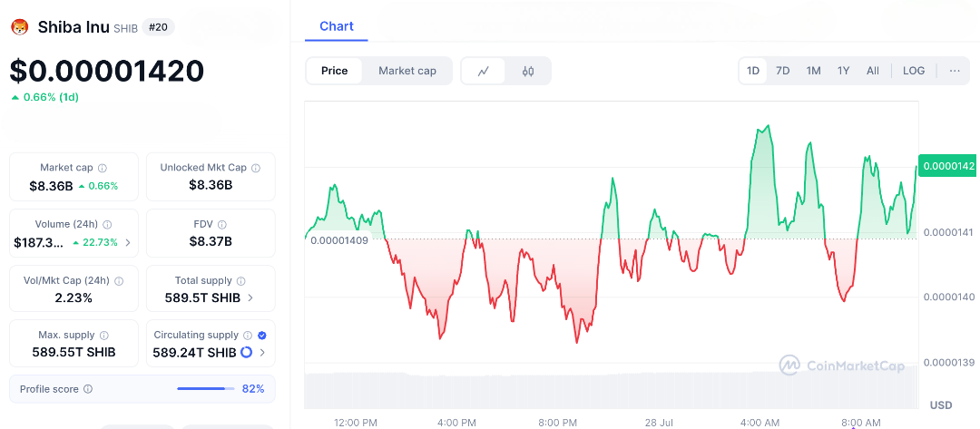Set chart range to 1D

pos(753,71)
